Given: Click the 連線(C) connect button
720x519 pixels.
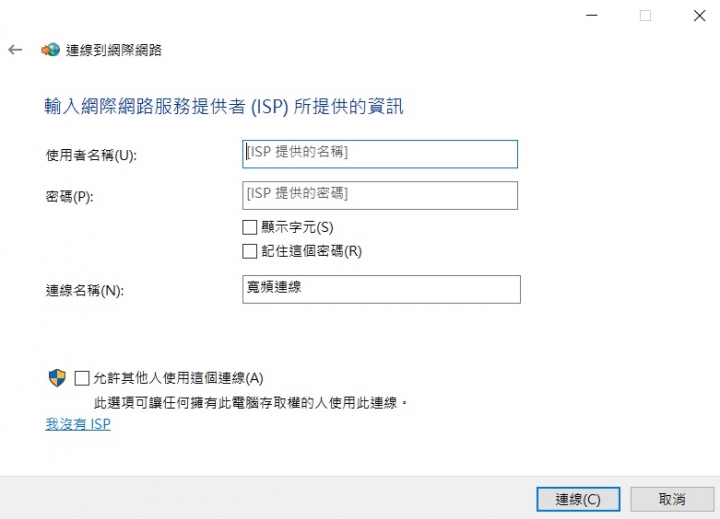Looking at the screenshot, I should coord(578,499).
